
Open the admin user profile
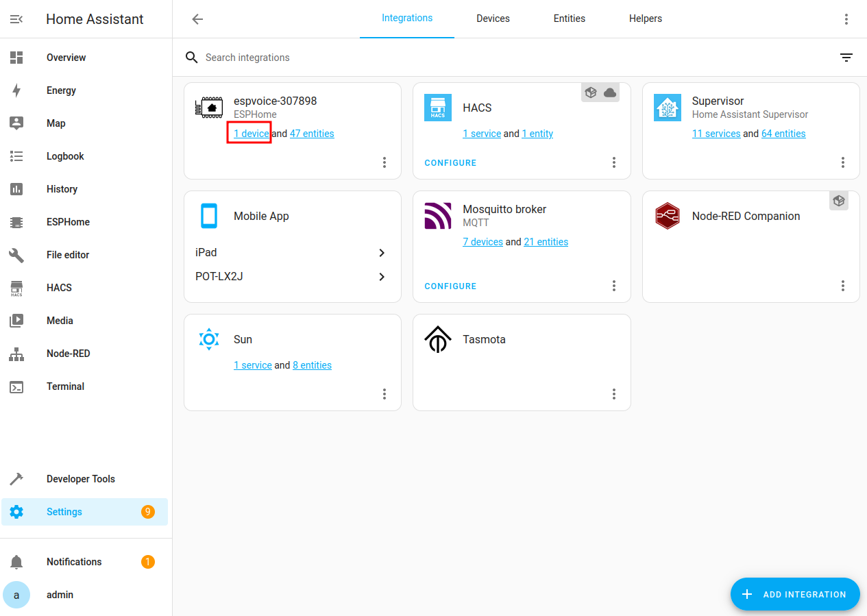[x=84, y=595]
